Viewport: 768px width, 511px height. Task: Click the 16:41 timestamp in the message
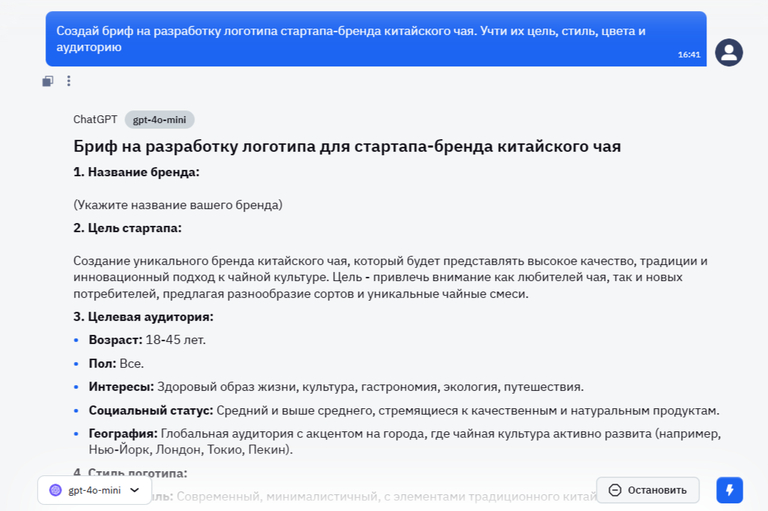click(x=689, y=54)
